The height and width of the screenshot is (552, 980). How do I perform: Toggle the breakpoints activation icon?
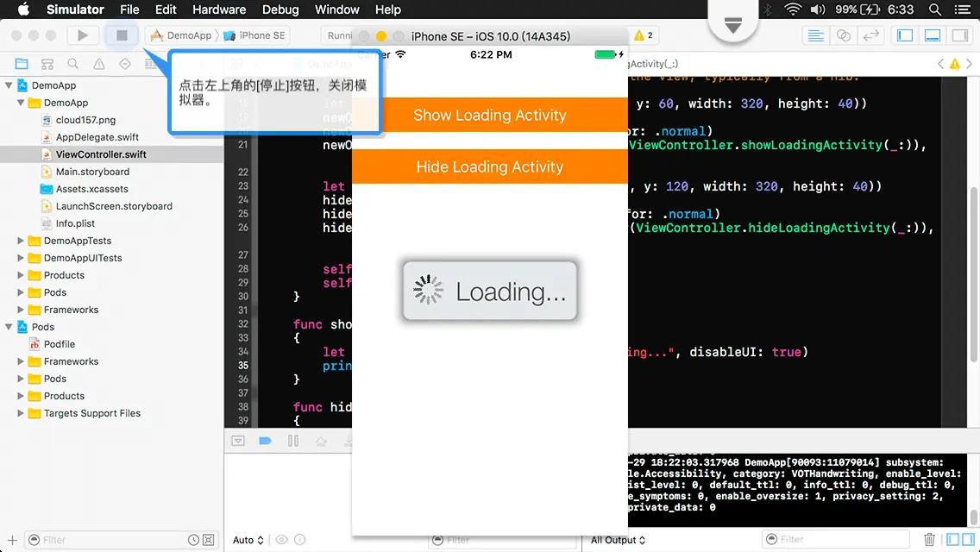tap(265, 441)
